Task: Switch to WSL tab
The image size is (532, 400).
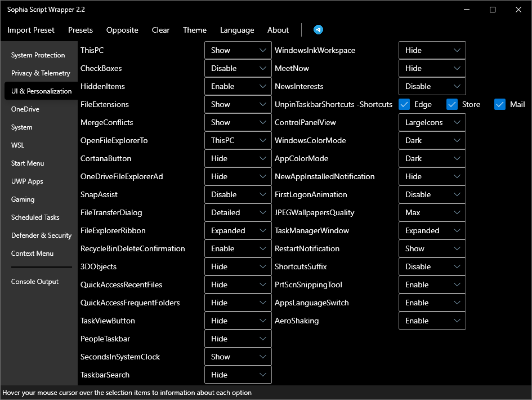Action: click(41, 145)
